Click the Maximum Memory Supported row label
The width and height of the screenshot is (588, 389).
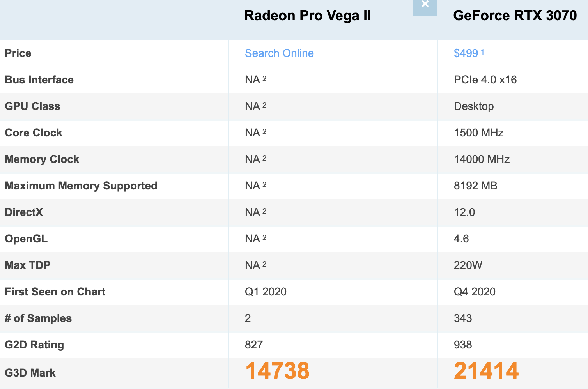pos(81,186)
